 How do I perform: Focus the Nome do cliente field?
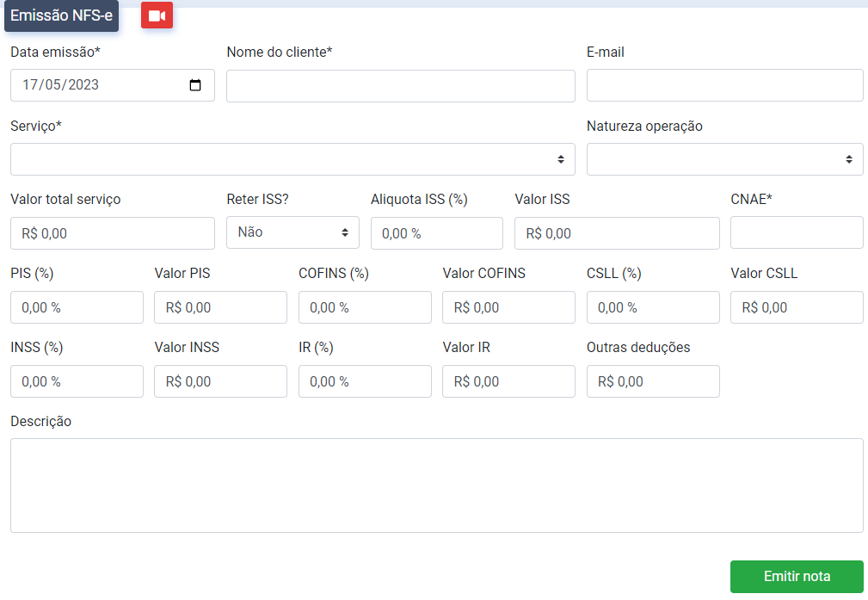click(x=400, y=86)
